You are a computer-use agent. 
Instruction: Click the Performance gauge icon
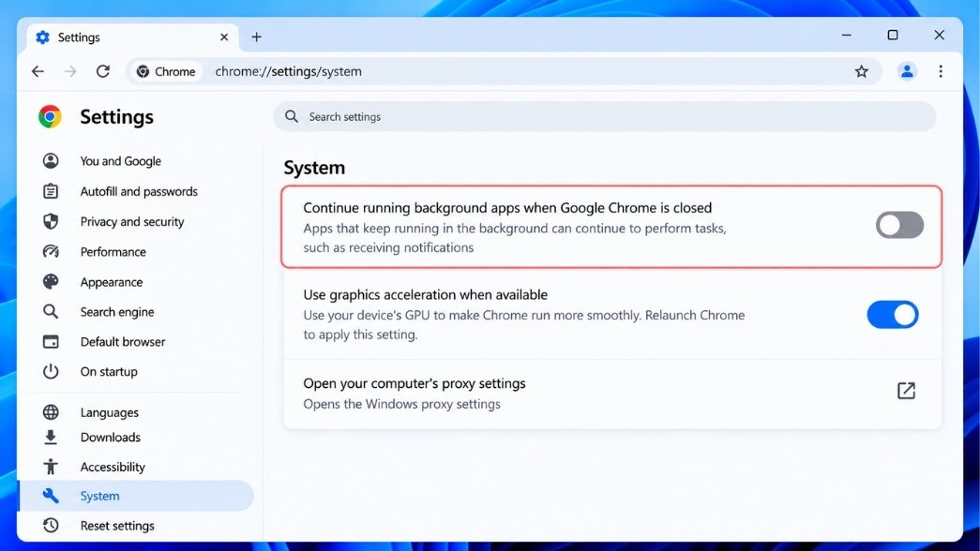pyautogui.click(x=51, y=251)
